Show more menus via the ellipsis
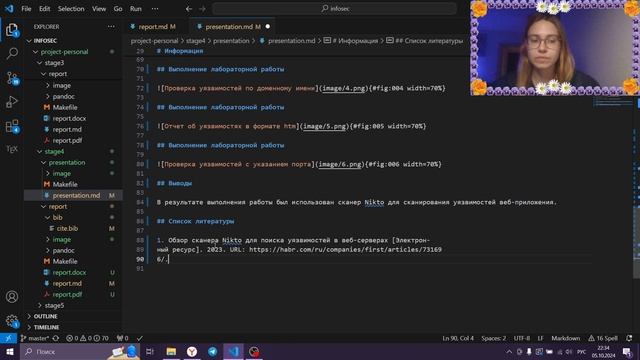The width and height of the screenshot is (640, 360). pyautogui.click(x=155, y=9)
